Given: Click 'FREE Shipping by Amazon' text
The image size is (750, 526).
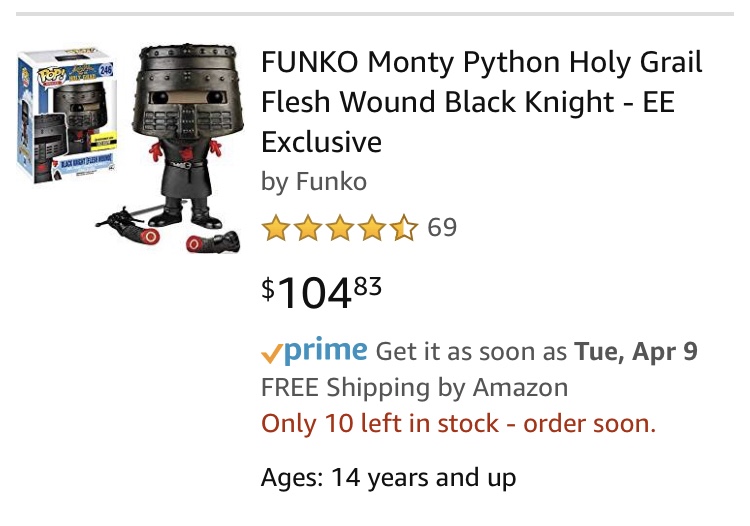Looking at the screenshot, I should coord(414,387).
